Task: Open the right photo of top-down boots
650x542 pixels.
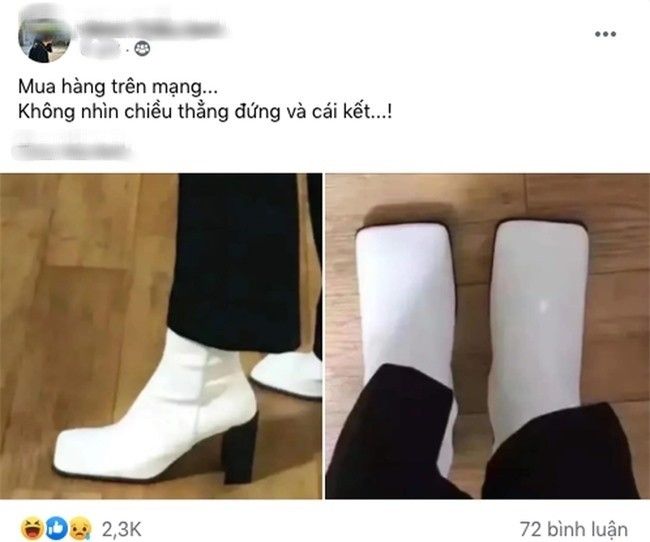Action: point(488,336)
